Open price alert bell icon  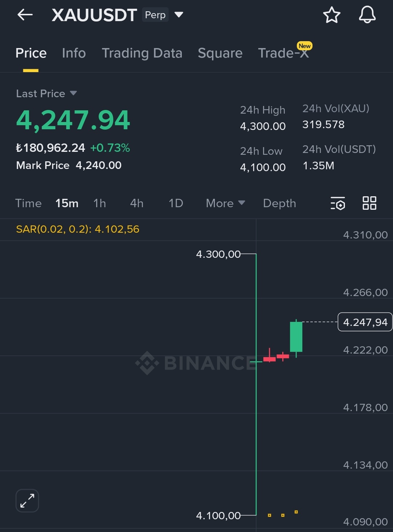pyautogui.click(x=367, y=15)
